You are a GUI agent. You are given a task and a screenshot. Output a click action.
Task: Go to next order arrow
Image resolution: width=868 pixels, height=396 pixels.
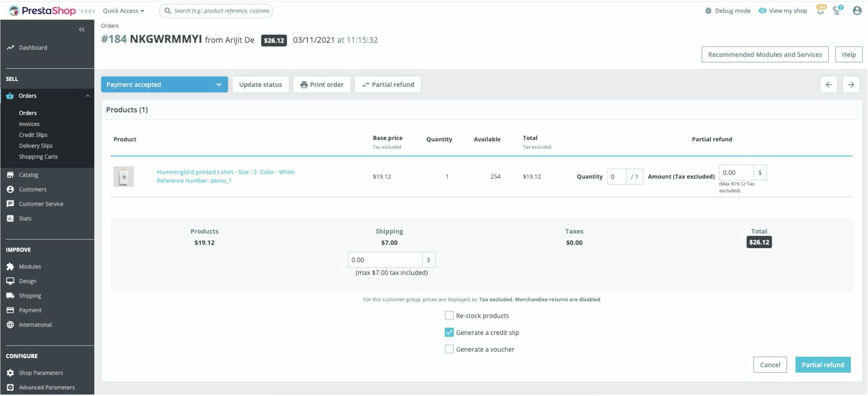pyautogui.click(x=851, y=85)
